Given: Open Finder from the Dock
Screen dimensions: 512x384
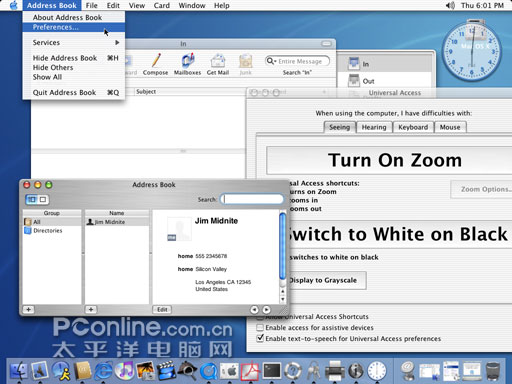Looking at the screenshot, I should [18, 371].
